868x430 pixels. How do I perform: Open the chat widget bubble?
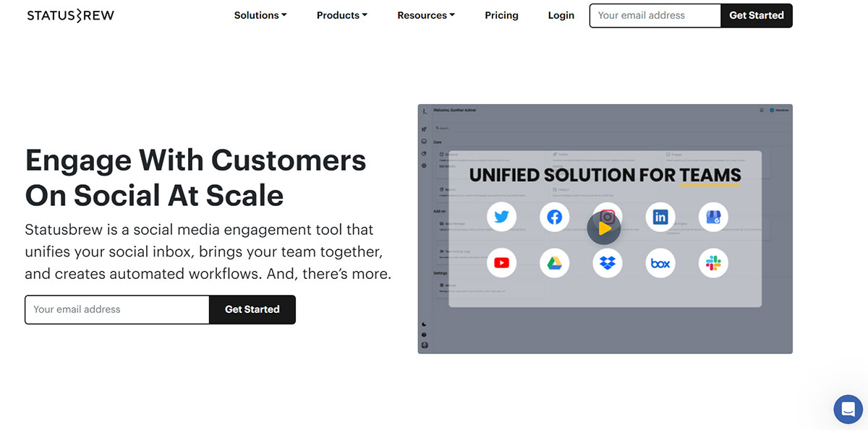coord(848,409)
